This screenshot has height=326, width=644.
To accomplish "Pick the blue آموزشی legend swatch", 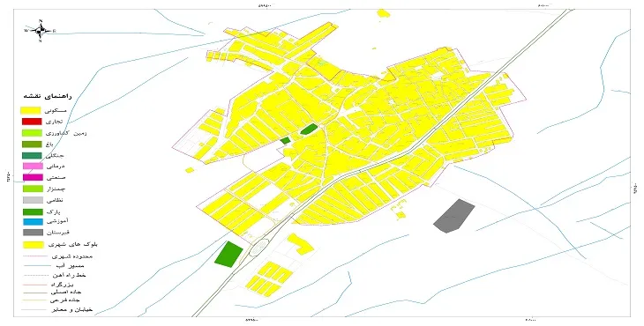I will coord(33,222).
